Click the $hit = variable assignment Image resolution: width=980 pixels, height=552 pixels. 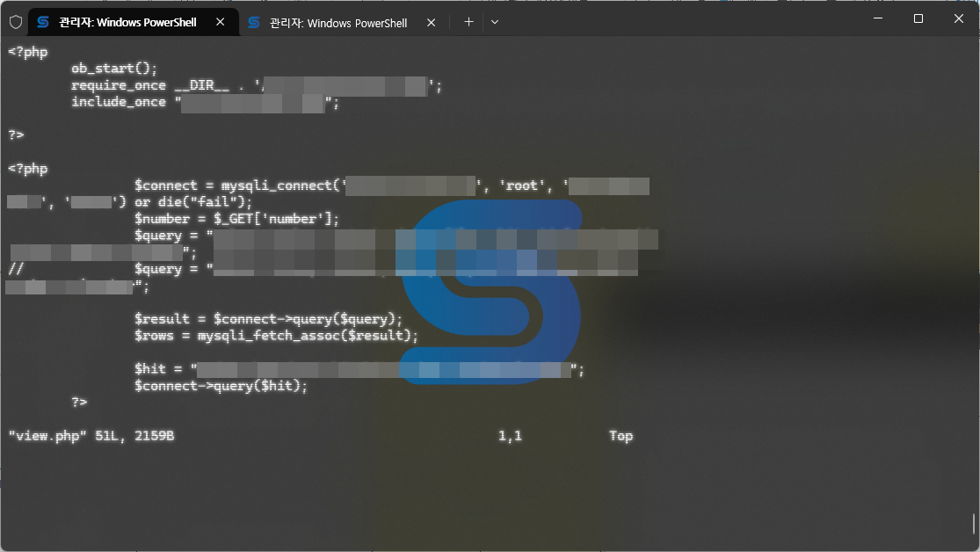click(158, 369)
